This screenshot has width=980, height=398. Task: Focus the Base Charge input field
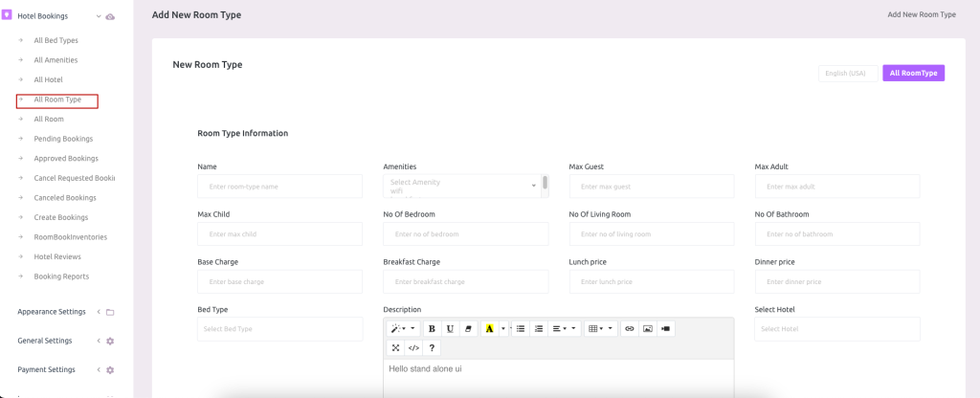coord(280,282)
